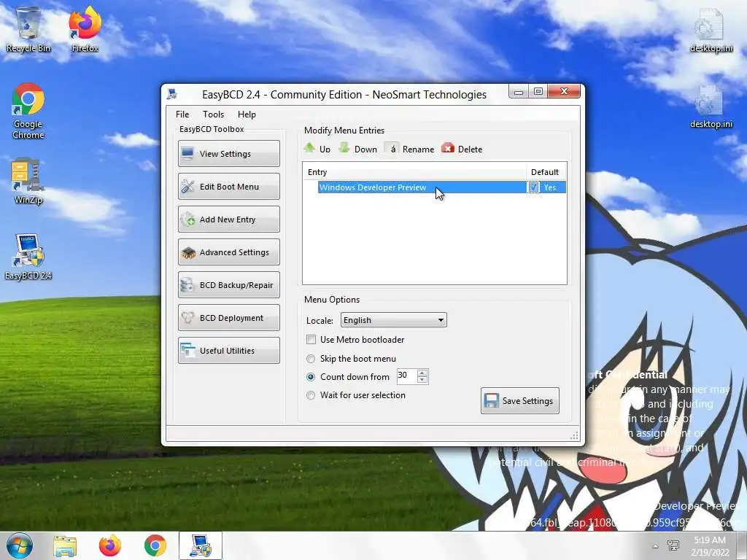The height and width of the screenshot is (560, 747).
Task: Delete the selected boot entry
Action: [462, 149]
